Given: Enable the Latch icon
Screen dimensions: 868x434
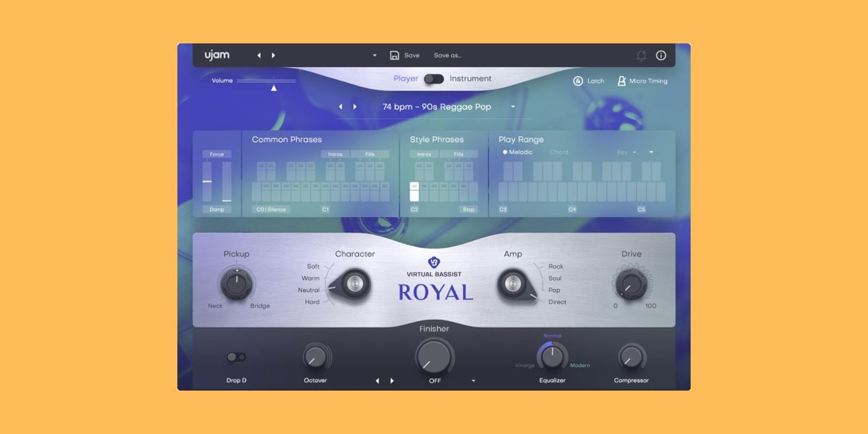Looking at the screenshot, I should click(x=578, y=81).
